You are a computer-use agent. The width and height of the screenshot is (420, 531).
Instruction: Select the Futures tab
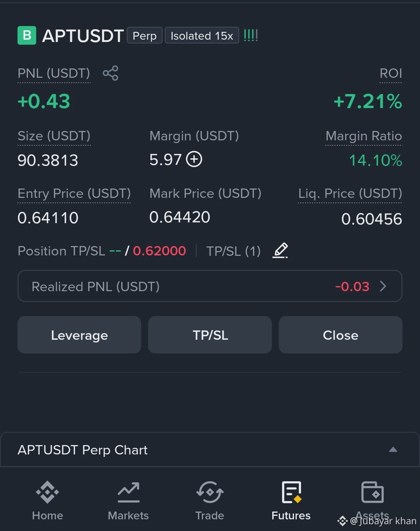coord(291,501)
